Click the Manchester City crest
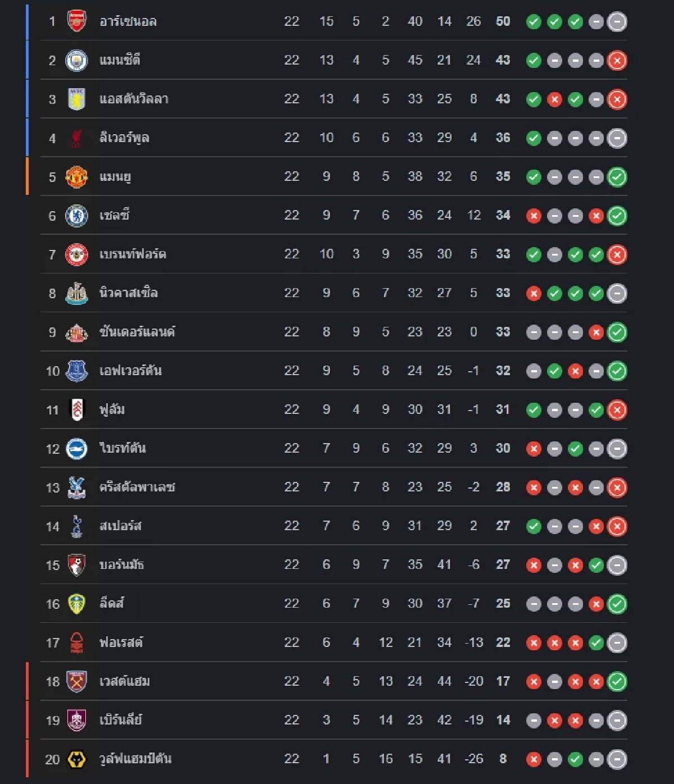Image resolution: width=674 pixels, height=784 pixels. pos(76,60)
